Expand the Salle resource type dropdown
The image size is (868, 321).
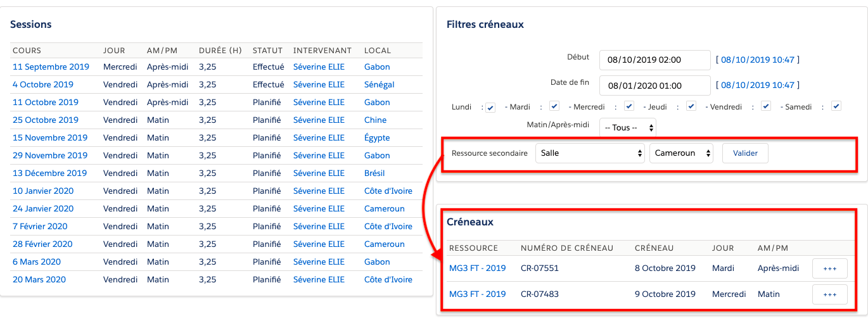pos(589,153)
